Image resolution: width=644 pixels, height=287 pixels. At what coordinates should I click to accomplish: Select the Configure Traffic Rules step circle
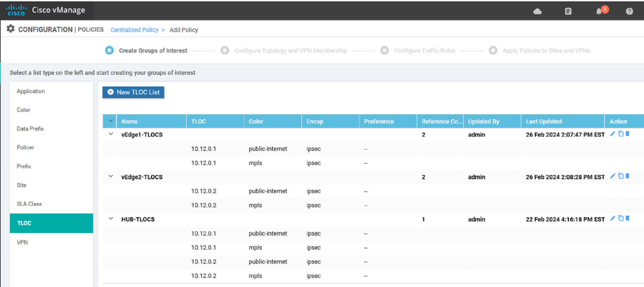coord(384,50)
